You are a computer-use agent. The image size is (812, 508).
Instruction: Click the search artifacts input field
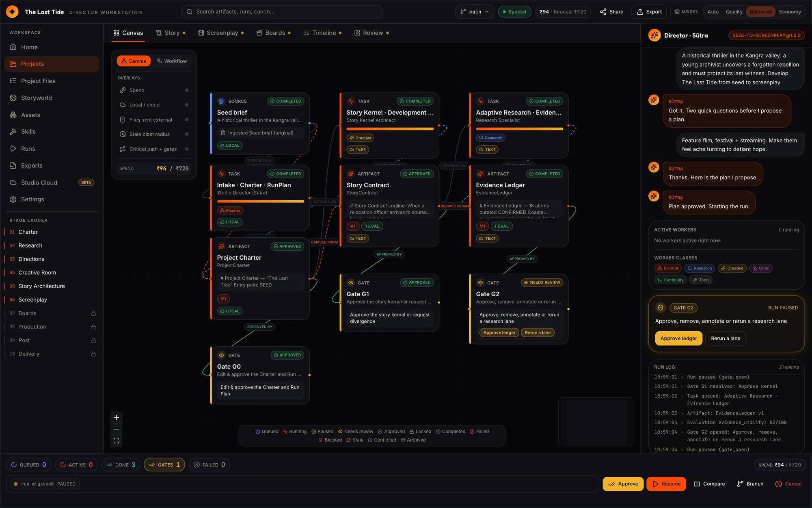pyautogui.click(x=282, y=12)
